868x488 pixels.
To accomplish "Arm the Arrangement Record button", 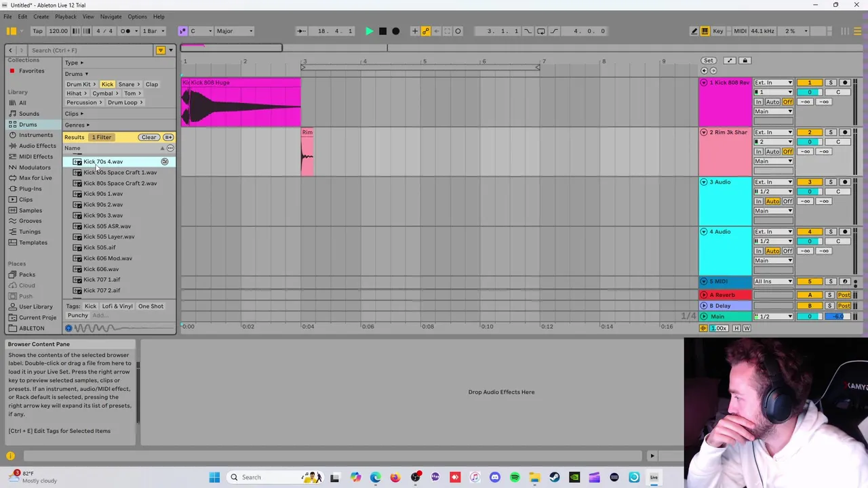I will pos(396,31).
